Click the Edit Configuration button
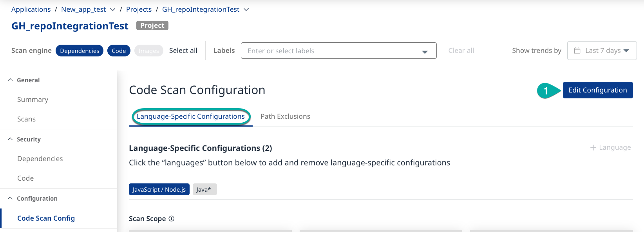Screen dimensions: 644x232 coord(597,90)
